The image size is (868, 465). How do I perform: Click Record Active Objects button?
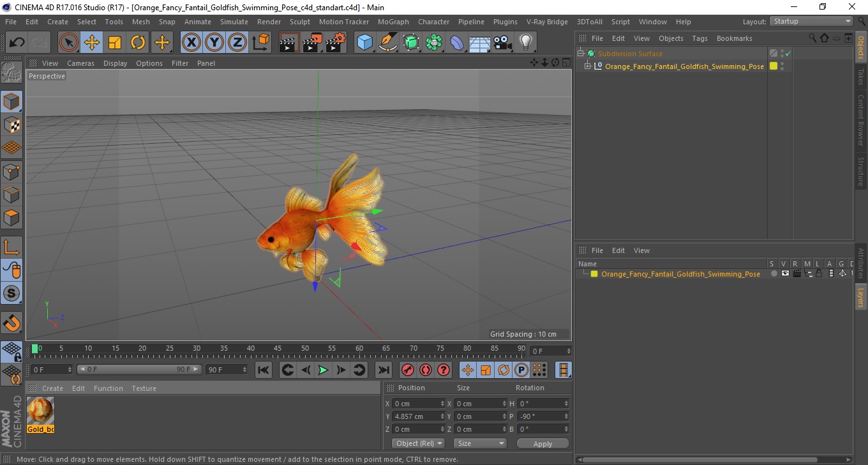click(407, 370)
